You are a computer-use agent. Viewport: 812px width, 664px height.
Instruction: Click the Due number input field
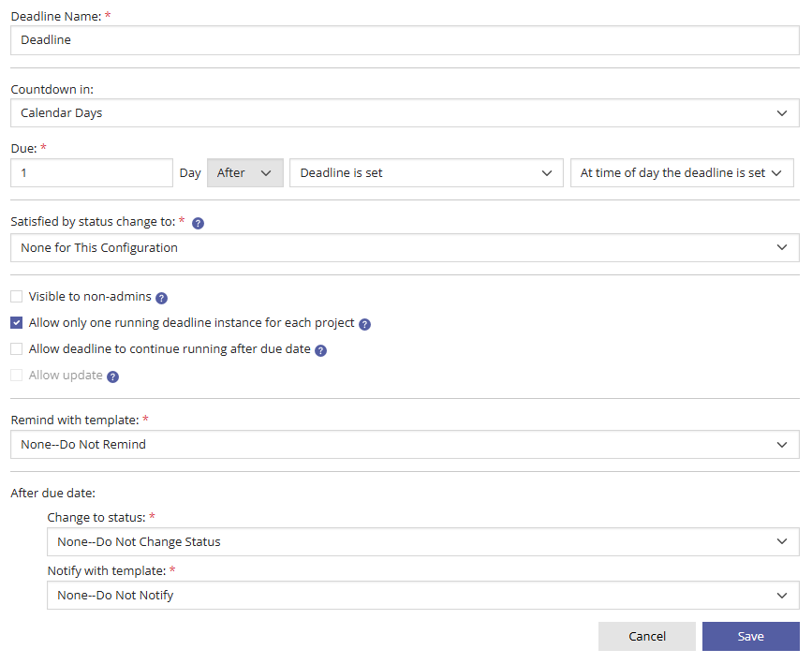pyautogui.click(x=92, y=172)
